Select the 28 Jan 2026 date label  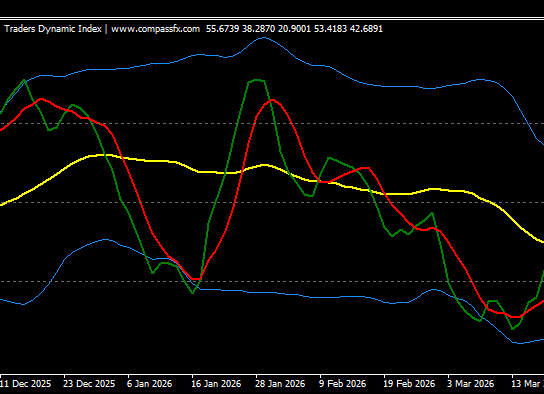point(280,384)
